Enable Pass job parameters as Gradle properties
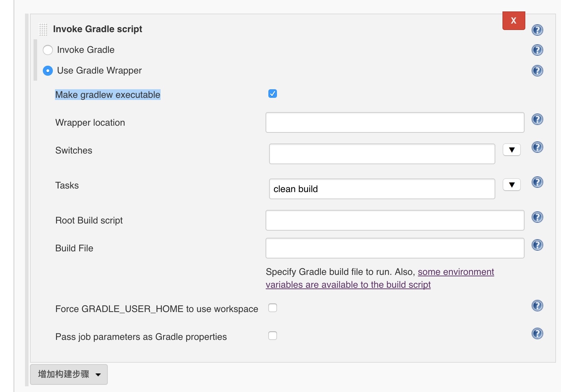 pos(273,336)
